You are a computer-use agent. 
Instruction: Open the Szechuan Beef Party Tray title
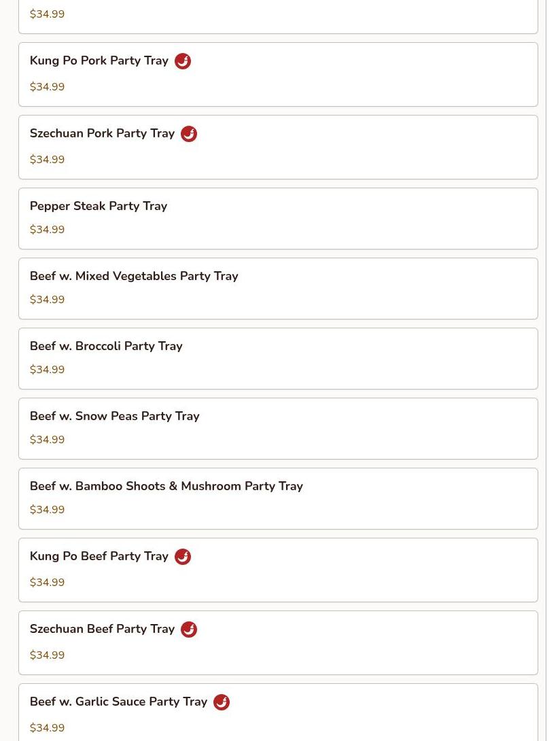point(102,629)
